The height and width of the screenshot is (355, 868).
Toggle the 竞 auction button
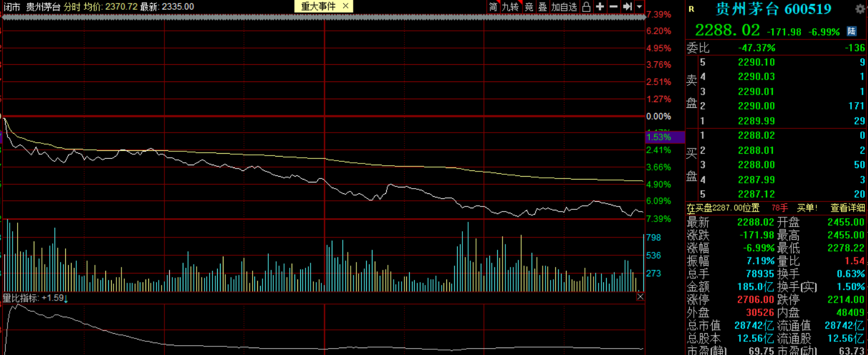pyautogui.click(x=528, y=6)
